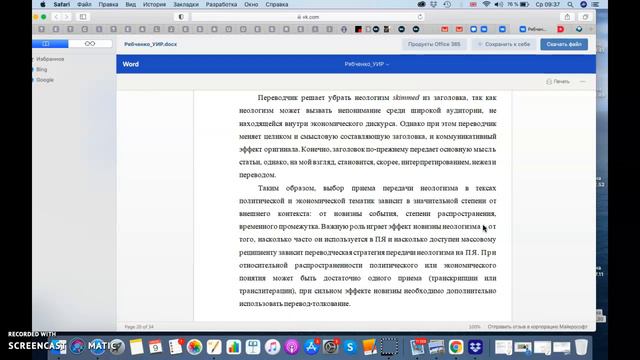Open the Рябченко_УИР document title dropdown
Screen dimensions: 640x360
pyautogui.click(x=367, y=64)
